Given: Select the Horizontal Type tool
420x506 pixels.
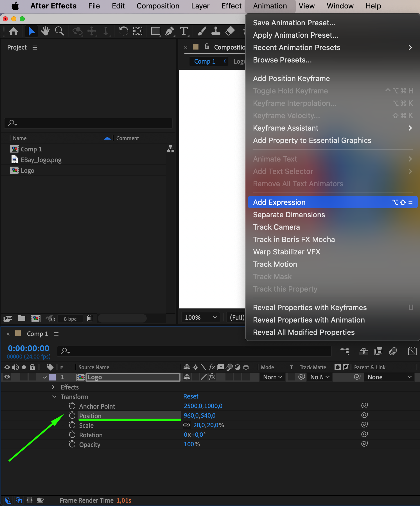Looking at the screenshot, I should (x=184, y=31).
